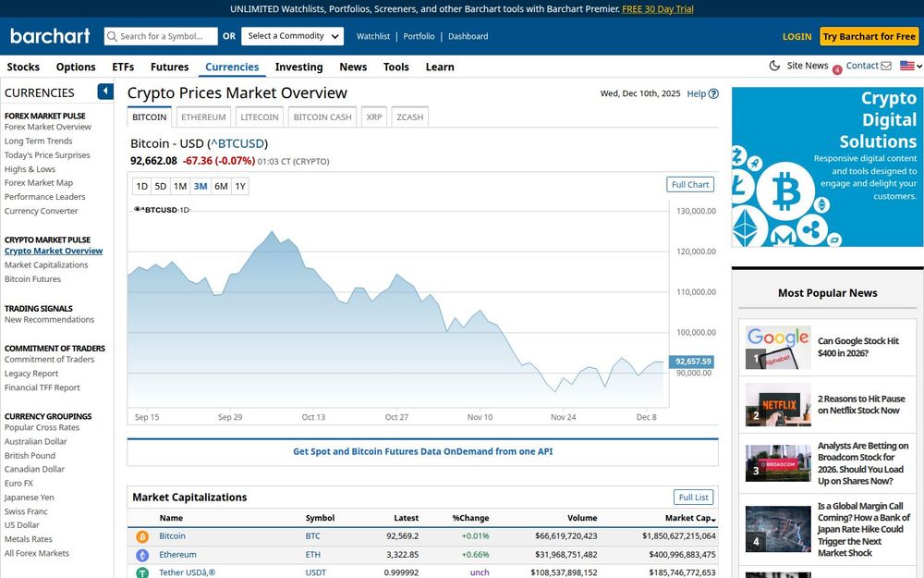Screen dimensions: 924x578
Task: Open Japanese Yen in sidebar
Action: click(x=29, y=498)
